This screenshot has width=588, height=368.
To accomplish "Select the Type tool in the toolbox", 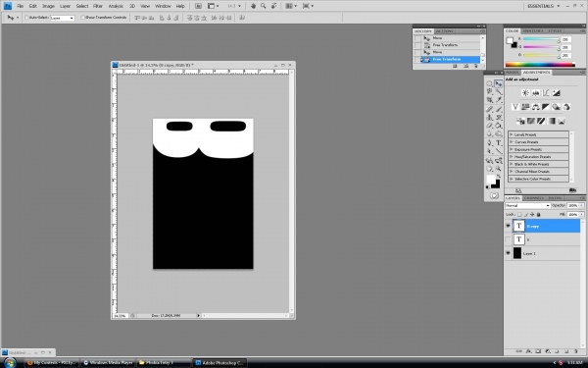I will coord(499,142).
